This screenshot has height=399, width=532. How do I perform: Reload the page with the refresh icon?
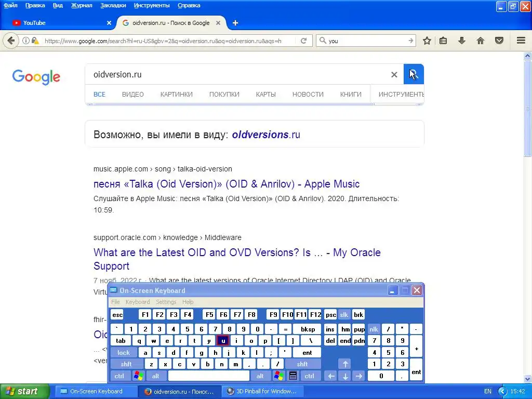pos(303,41)
